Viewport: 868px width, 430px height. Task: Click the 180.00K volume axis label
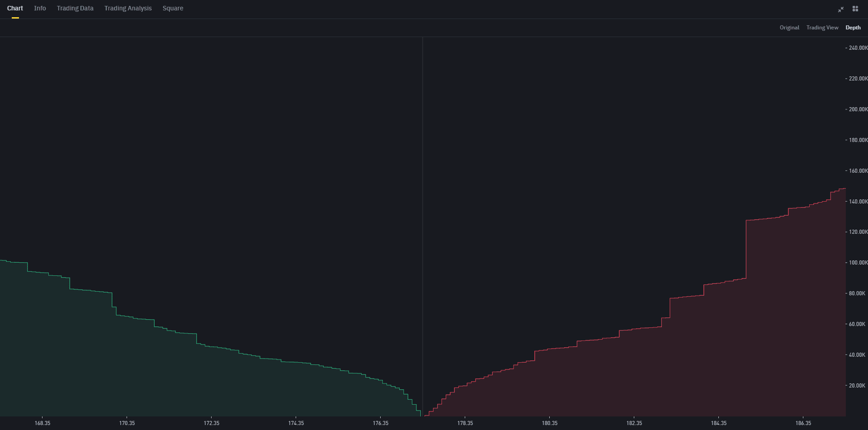858,140
